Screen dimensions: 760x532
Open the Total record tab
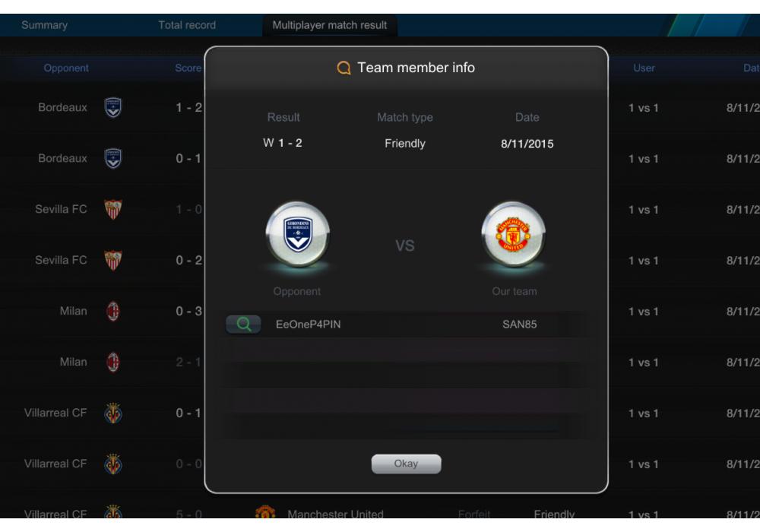[187, 25]
